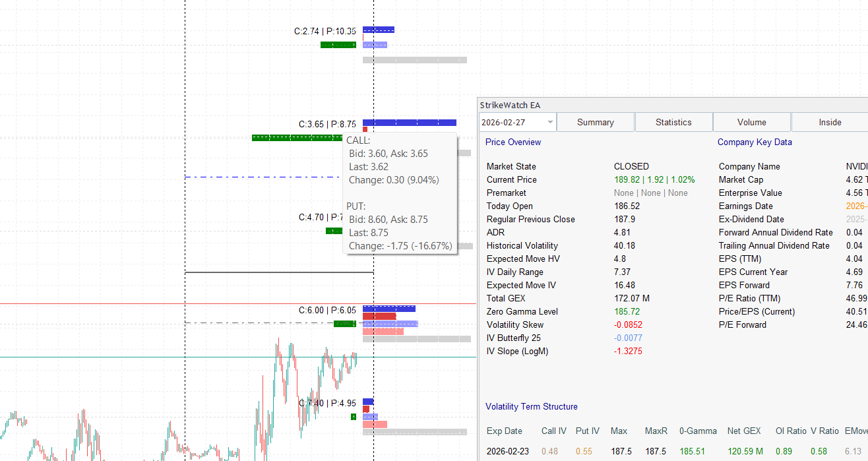
Task: Click the green call bar at strike C:3.65
Action: [x=297, y=137]
